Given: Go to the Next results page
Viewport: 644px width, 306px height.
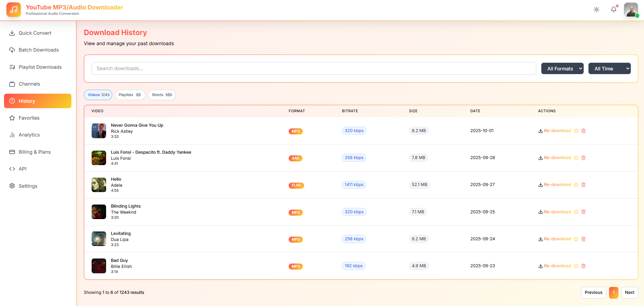Looking at the screenshot, I should coord(629,293).
